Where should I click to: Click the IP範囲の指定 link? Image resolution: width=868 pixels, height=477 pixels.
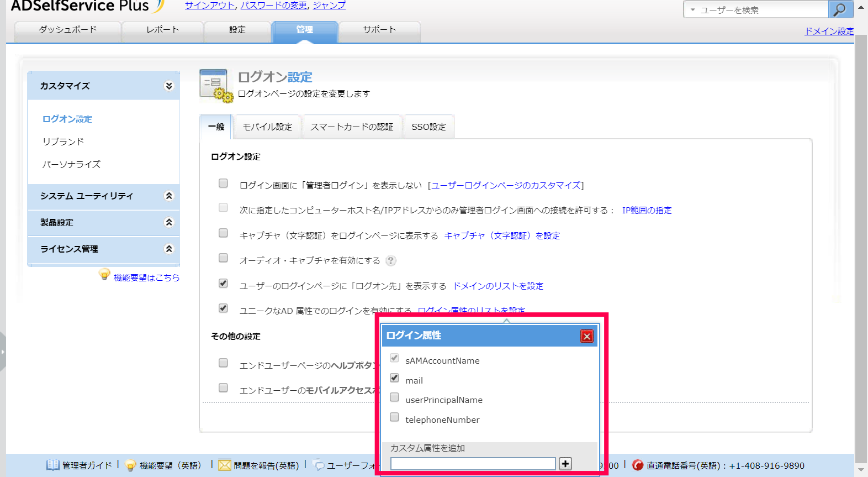coord(647,211)
